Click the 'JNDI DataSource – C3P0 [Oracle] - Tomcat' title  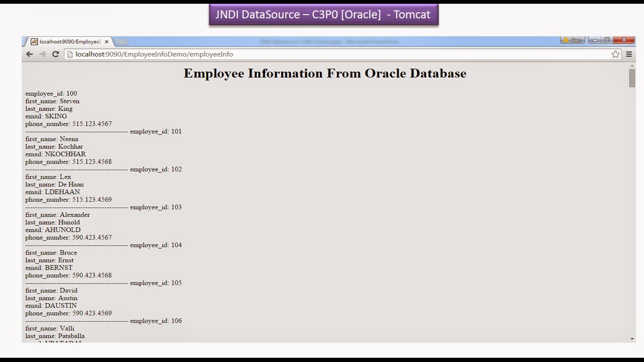coord(323,15)
